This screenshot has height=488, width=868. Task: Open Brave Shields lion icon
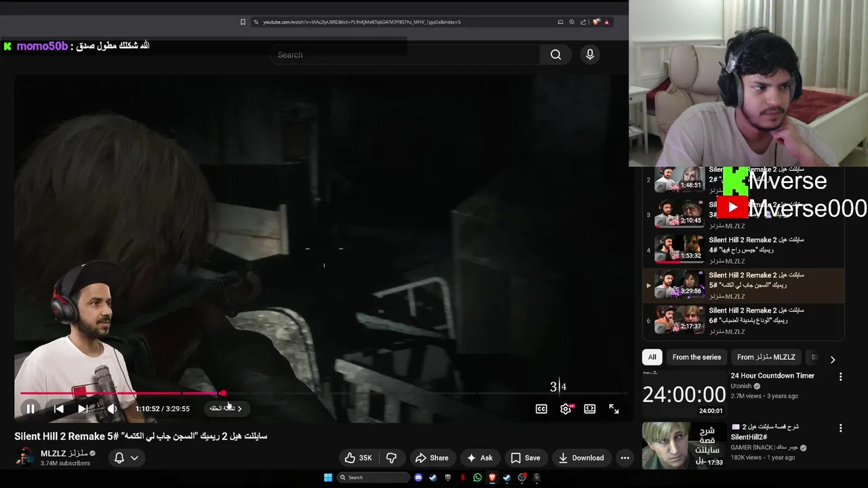tap(596, 22)
